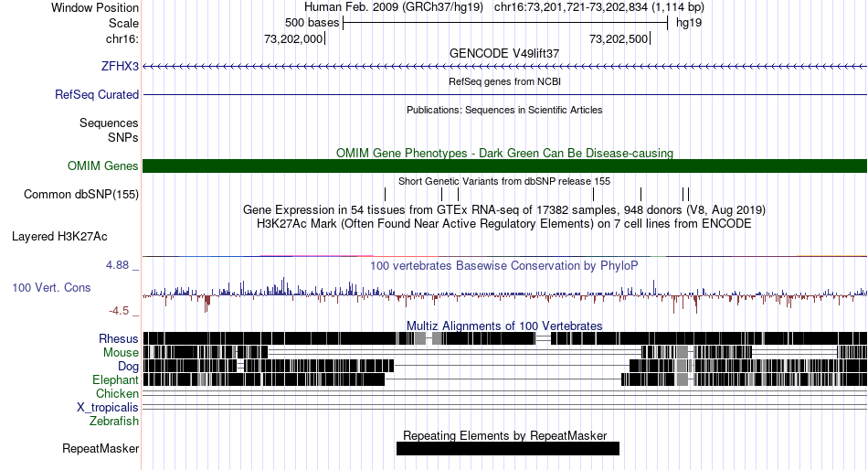Click the H3K27Ac Mark ENCODE track title
Image resolution: width=868 pixels, height=470 pixels.
[504, 224]
